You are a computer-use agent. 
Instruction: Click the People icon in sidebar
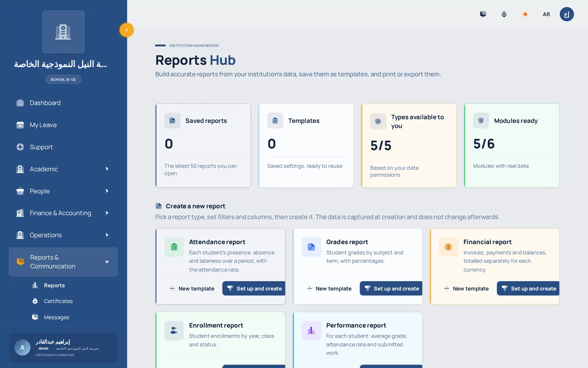pos(20,191)
